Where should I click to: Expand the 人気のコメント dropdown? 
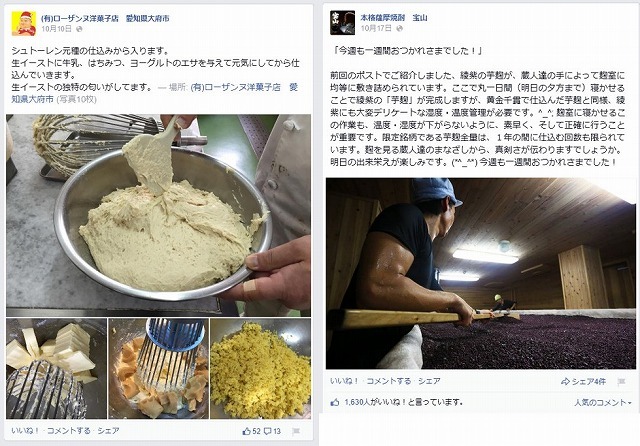coord(603,402)
